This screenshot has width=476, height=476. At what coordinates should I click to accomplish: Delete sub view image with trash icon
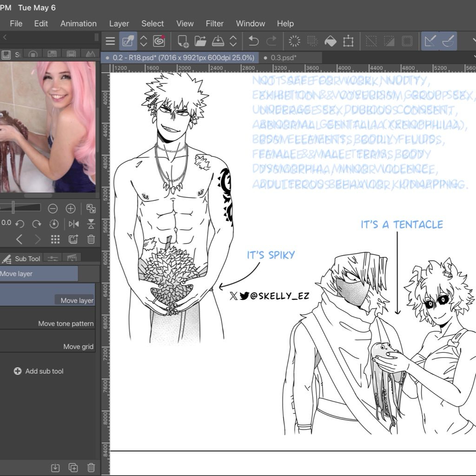(91, 239)
